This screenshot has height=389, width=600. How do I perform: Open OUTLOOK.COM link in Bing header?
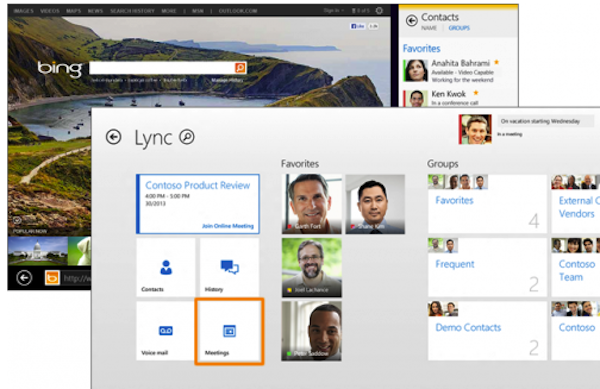(x=238, y=11)
